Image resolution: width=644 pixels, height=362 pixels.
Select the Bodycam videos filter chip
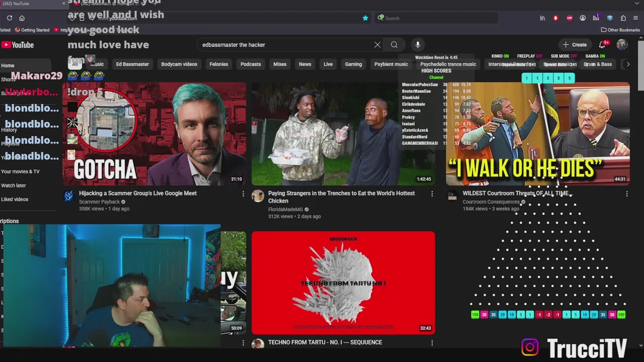179,64
